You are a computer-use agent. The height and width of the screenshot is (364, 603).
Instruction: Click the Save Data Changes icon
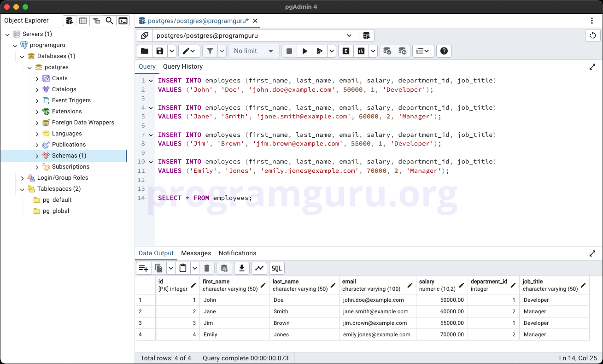[x=224, y=268]
